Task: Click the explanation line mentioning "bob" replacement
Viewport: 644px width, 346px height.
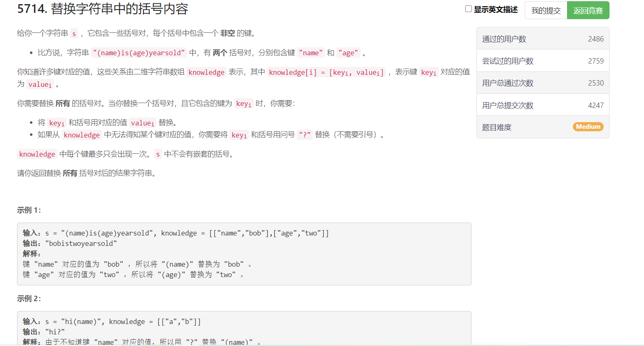Action: pyautogui.click(x=137, y=264)
